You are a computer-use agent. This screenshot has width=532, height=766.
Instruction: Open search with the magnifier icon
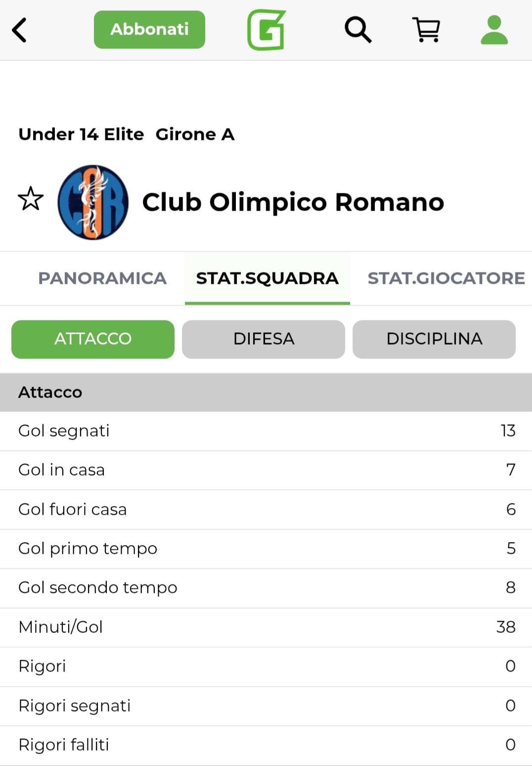(x=357, y=30)
